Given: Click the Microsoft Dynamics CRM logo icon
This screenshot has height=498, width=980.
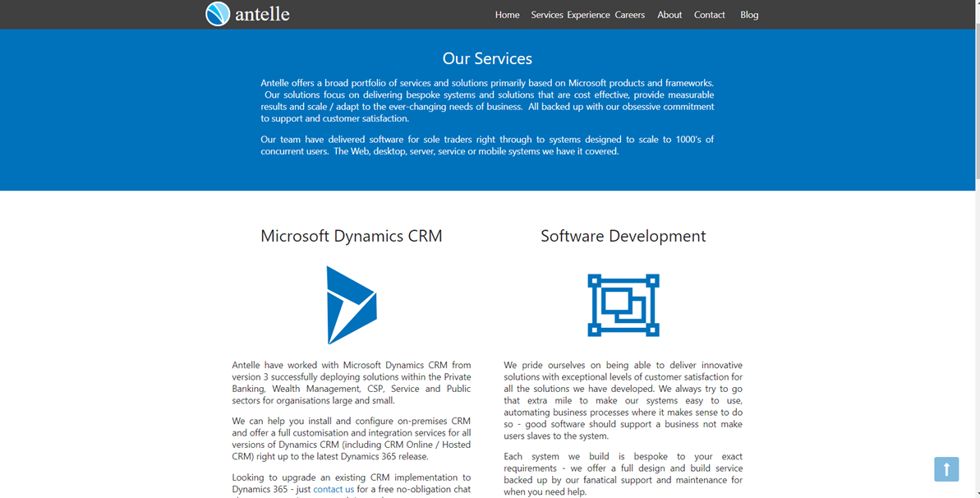Looking at the screenshot, I should tap(352, 305).
